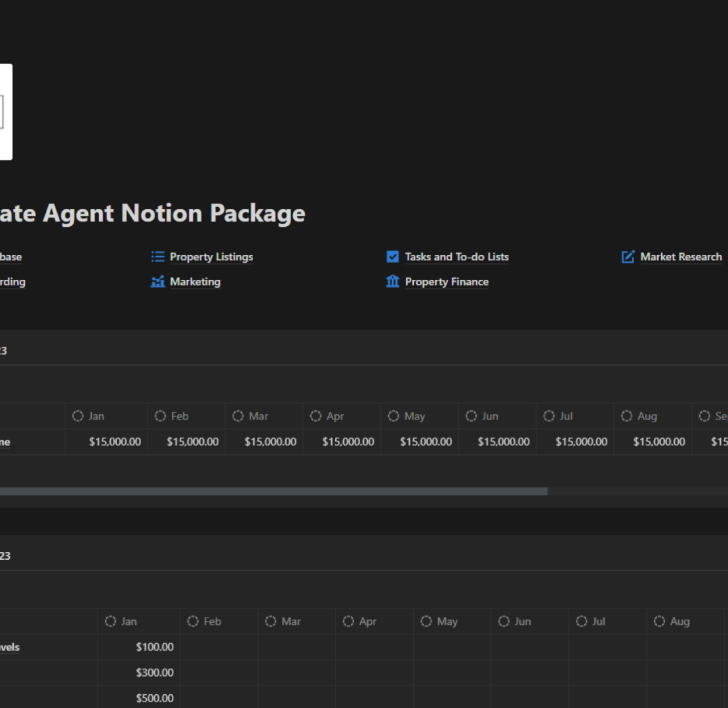Select the May column header in the income table
The height and width of the screenshot is (708, 728).
pos(419,416)
